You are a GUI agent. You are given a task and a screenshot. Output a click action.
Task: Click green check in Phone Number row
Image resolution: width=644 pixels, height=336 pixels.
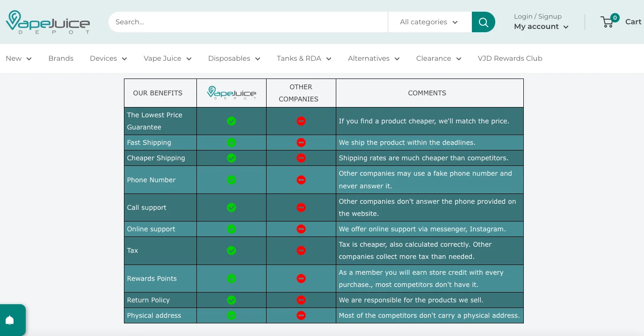pos(232,180)
